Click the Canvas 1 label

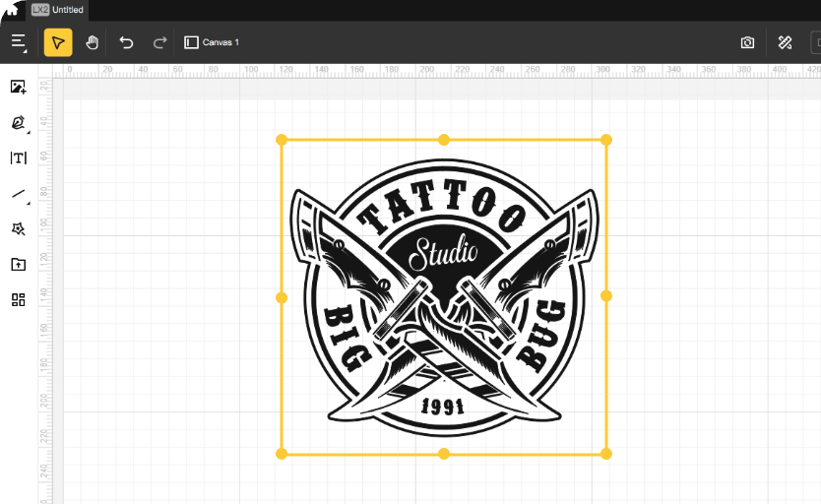(221, 42)
